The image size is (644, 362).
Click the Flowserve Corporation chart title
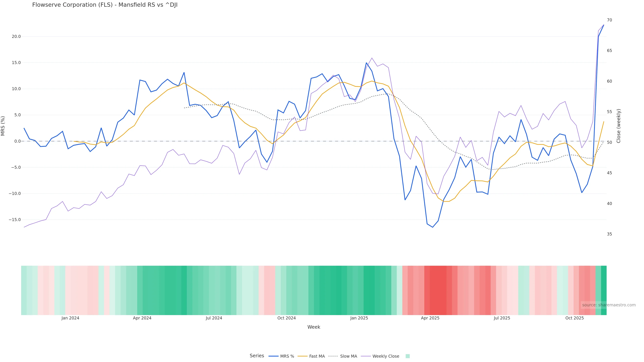click(105, 5)
